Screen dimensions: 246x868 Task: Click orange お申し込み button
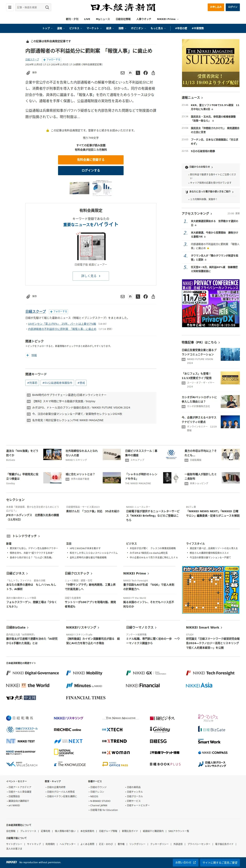[216, 7]
